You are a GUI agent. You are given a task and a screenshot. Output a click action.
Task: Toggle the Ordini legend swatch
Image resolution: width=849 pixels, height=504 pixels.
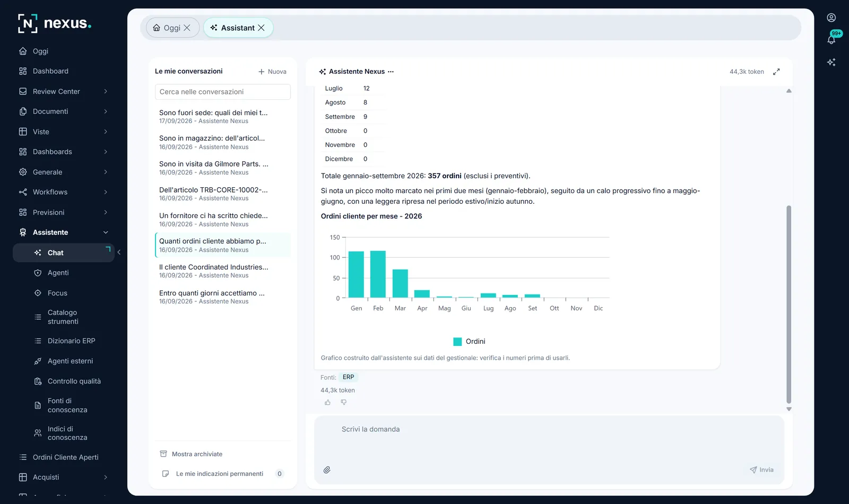(457, 342)
